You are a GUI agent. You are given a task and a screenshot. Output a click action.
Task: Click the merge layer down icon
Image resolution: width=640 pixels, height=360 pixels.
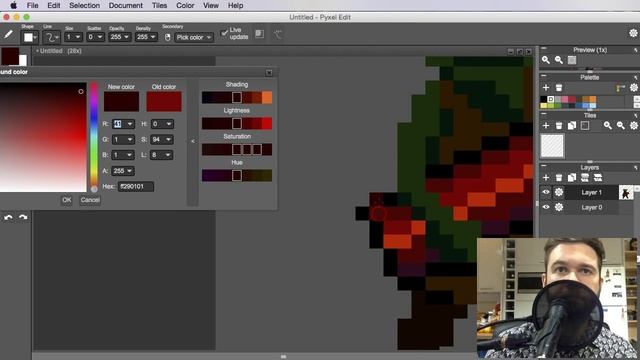click(x=585, y=178)
